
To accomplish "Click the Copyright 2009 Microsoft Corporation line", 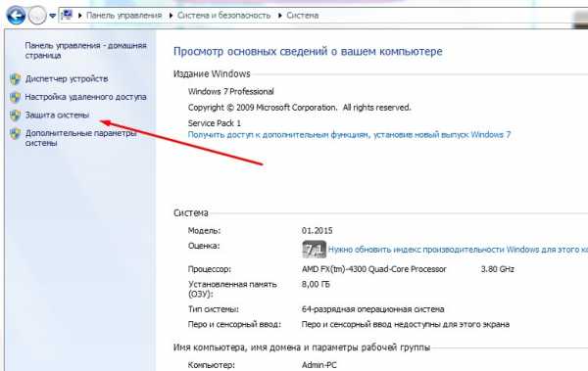I will coord(299,108).
